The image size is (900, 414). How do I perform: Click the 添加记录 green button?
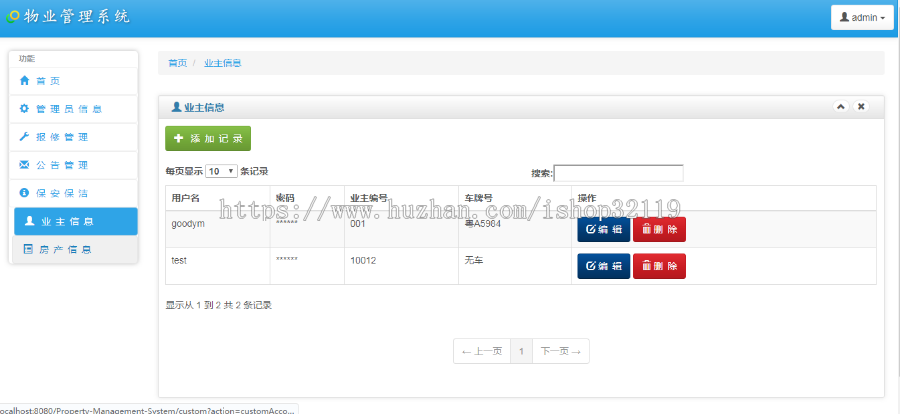point(208,138)
